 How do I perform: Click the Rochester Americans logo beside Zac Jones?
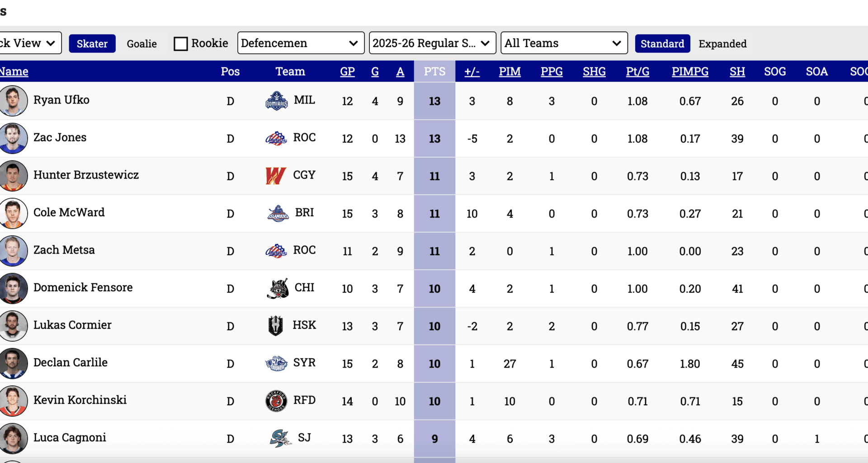[x=276, y=138]
